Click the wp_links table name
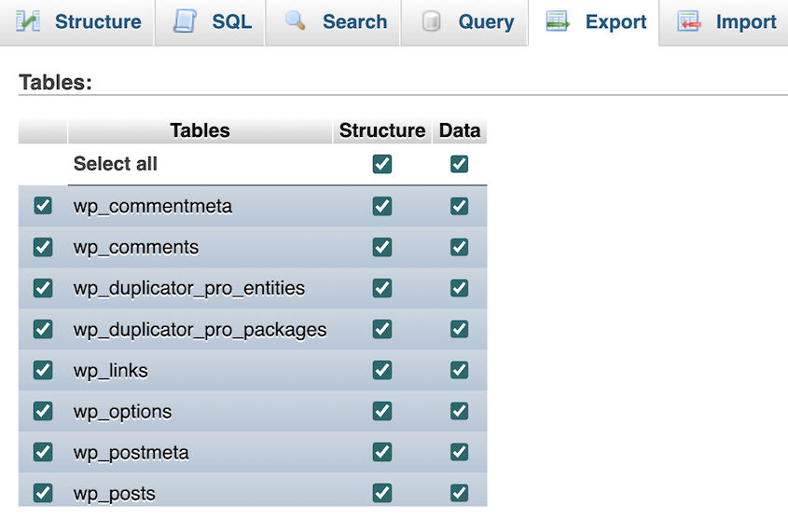 tap(111, 371)
